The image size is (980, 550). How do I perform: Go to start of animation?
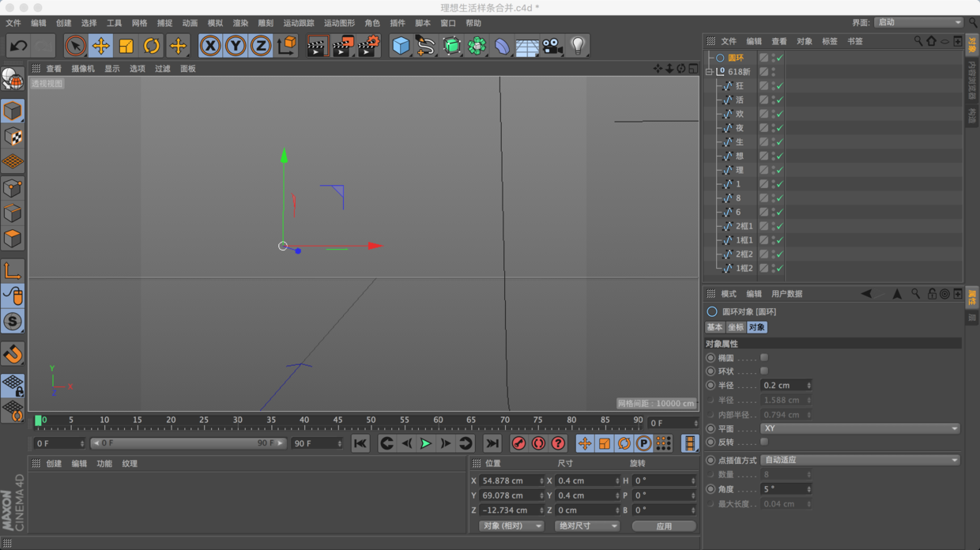pos(360,444)
